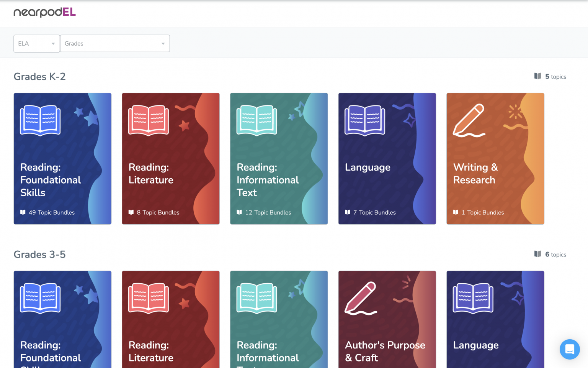
Task: Click the book icon on the Language K-2 card
Action: (364, 120)
